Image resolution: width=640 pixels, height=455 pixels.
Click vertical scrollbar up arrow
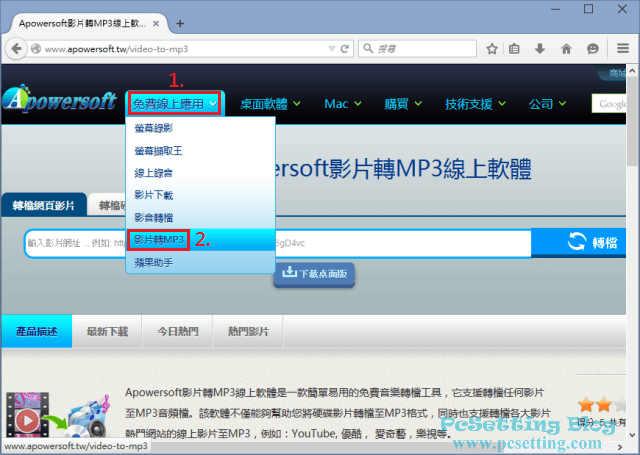[632, 71]
